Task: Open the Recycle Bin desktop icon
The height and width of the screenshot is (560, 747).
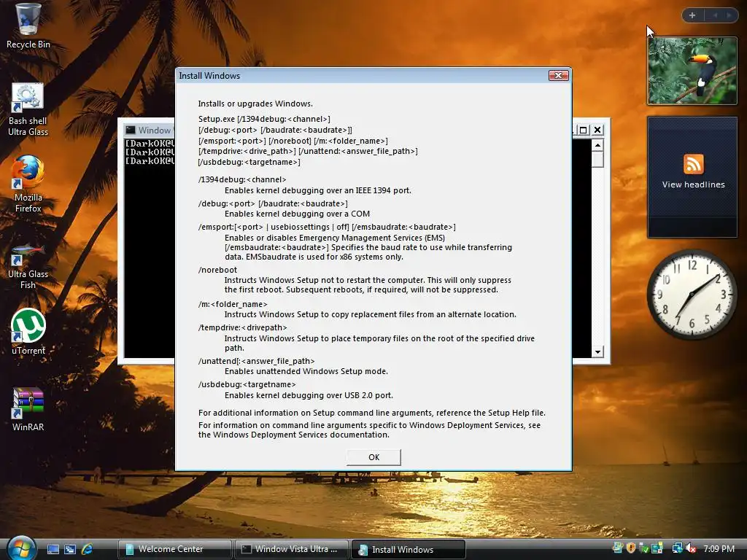Action: pos(28,26)
